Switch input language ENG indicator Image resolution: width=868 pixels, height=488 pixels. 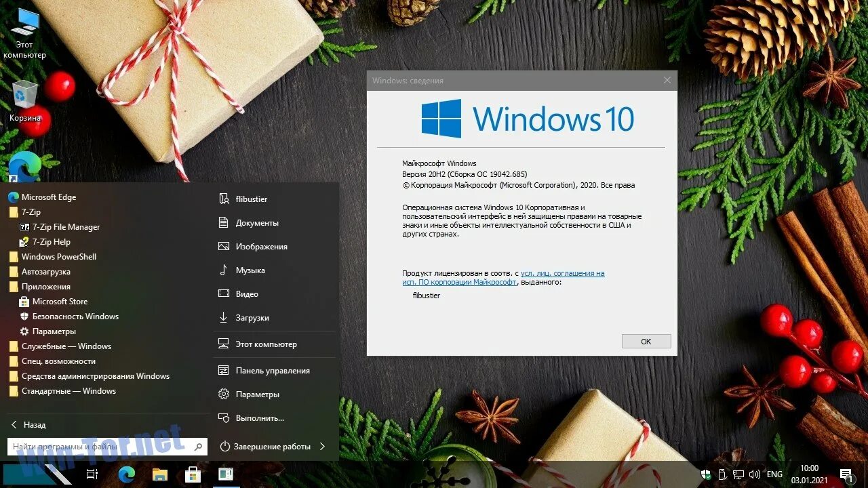(774, 474)
